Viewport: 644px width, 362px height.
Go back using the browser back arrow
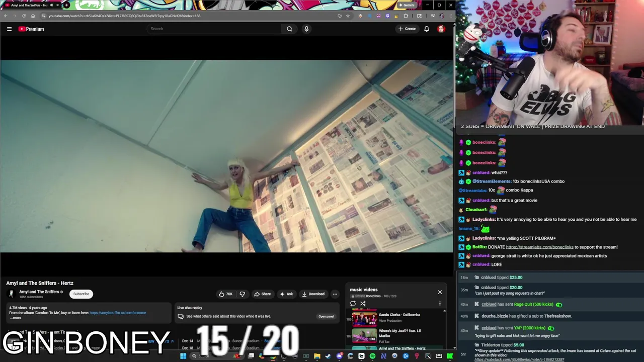pyautogui.click(x=6, y=16)
